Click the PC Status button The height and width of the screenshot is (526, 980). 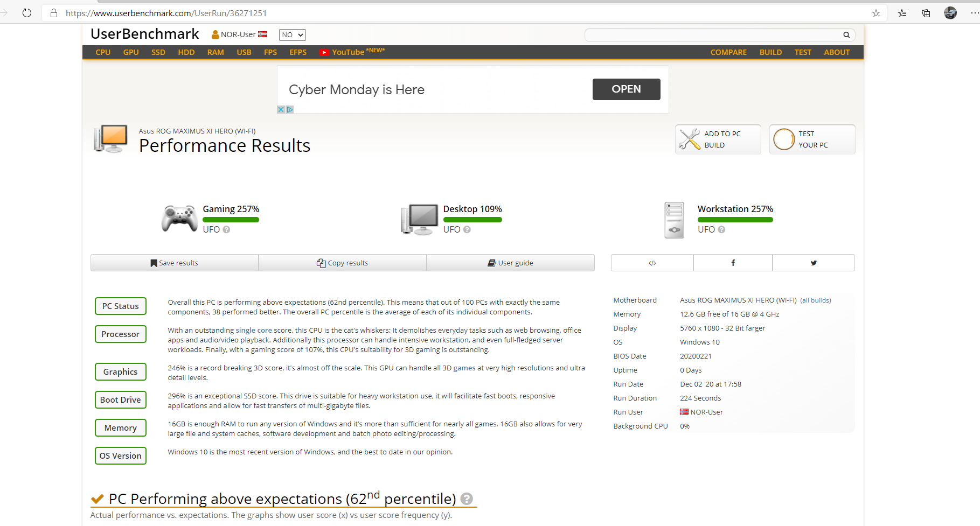tap(121, 306)
